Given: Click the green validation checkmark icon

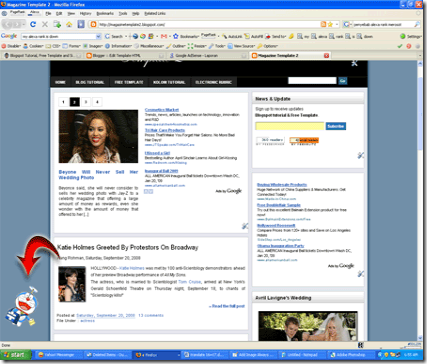Looking at the screenshot, I should tap(400, 46).
